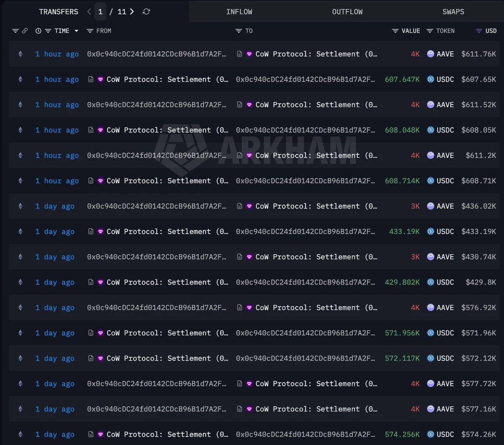Image resolution: width=504 pixels, height=445 pixels.
Task: Go to previous transfers page arrow
Action: pyautogui.click(x=89, y=12)
